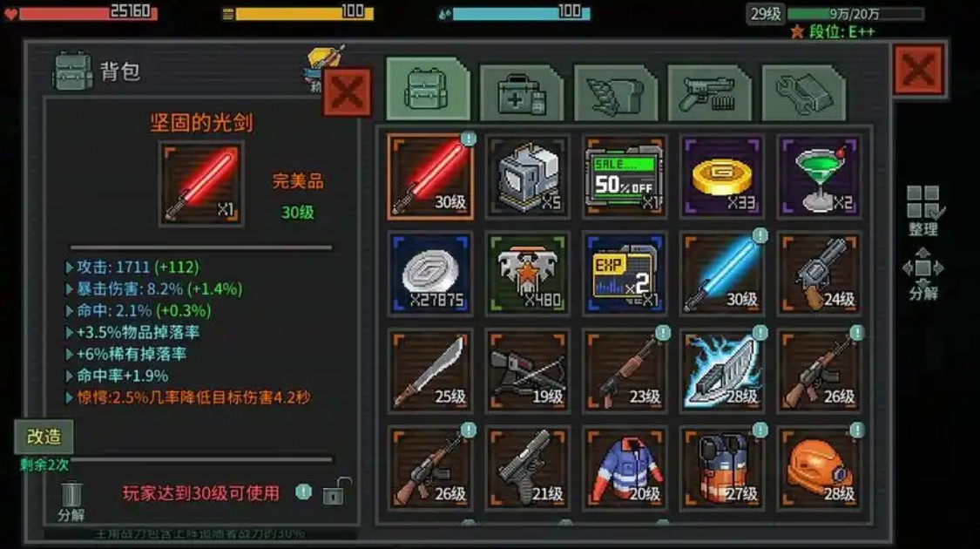Select the EXP x2 boost card
Screen dimensions: 980x549
[625, 274]
